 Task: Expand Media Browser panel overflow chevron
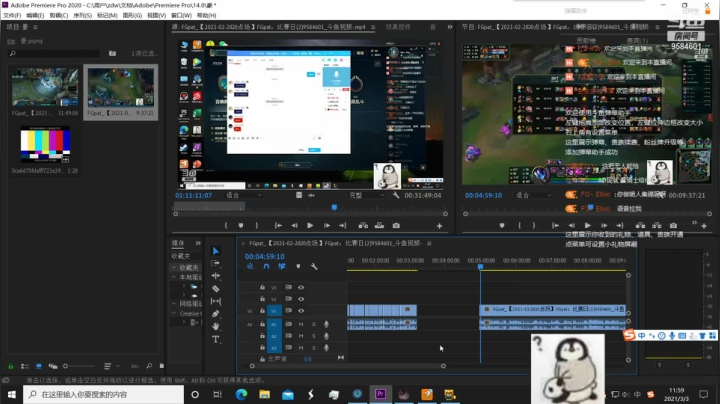pos(198,243)
